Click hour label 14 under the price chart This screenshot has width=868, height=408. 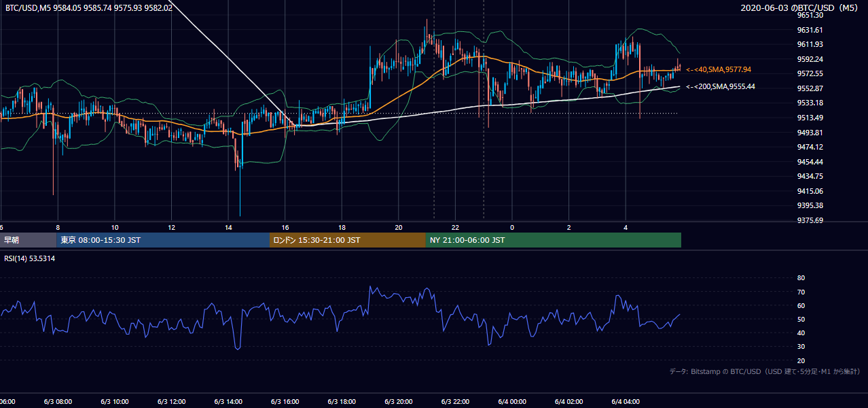click(228, 227)
